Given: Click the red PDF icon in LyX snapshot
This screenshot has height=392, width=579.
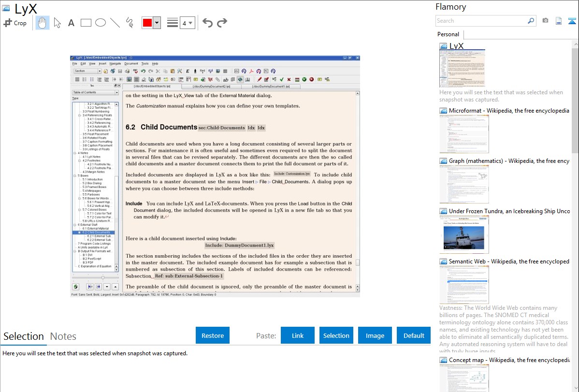Looking at the screenshot, I should point(251,71).
